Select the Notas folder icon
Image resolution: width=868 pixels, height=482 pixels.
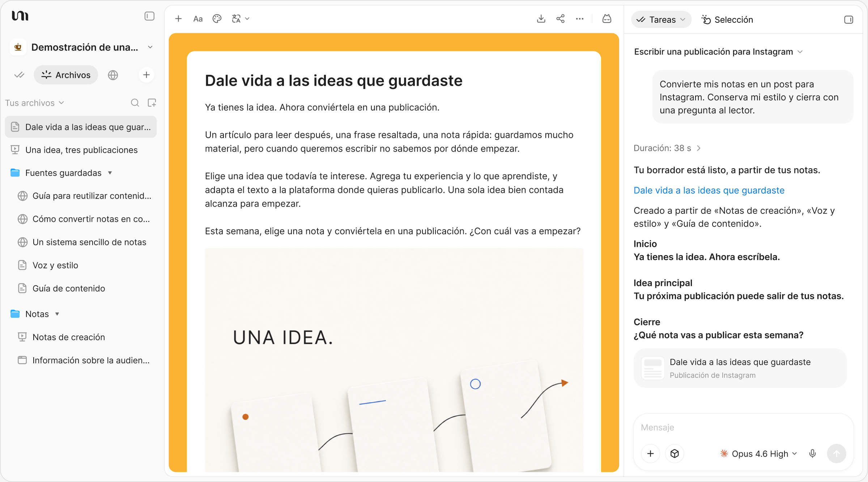pyautogui.click(x=15, y=314)
